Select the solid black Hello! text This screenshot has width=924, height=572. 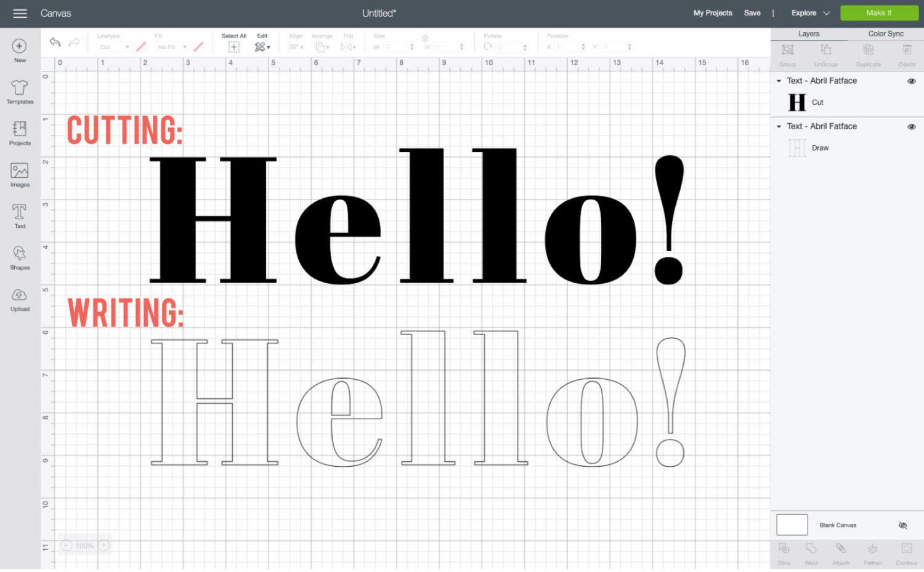click(416, 216)
